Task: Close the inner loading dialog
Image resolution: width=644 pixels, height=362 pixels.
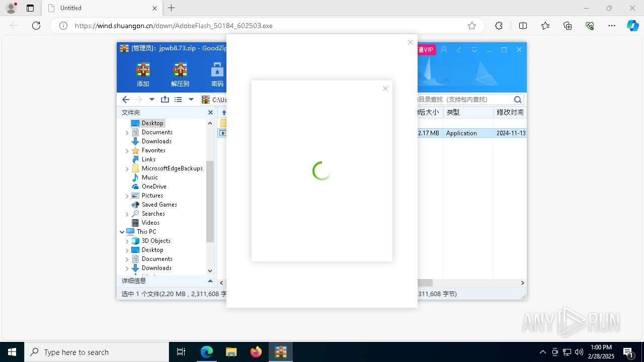Action: click(385, 88)
